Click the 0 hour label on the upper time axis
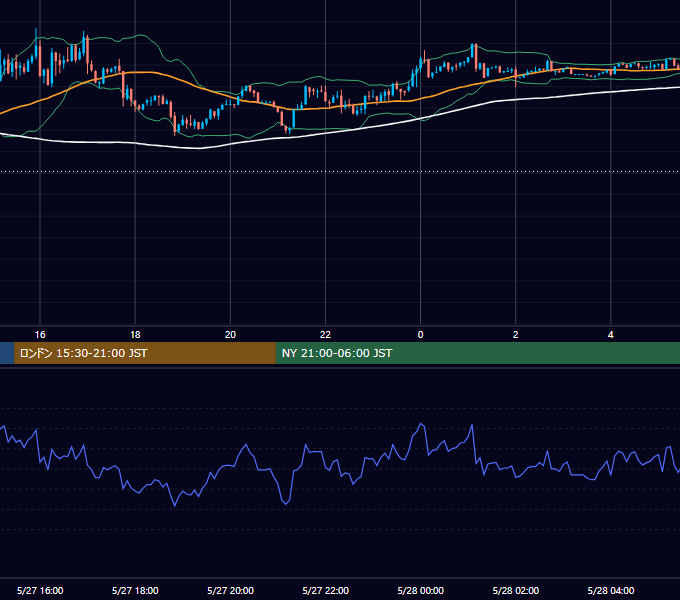The width and height of the screenshot is (680, 600). tap(420, 335)
